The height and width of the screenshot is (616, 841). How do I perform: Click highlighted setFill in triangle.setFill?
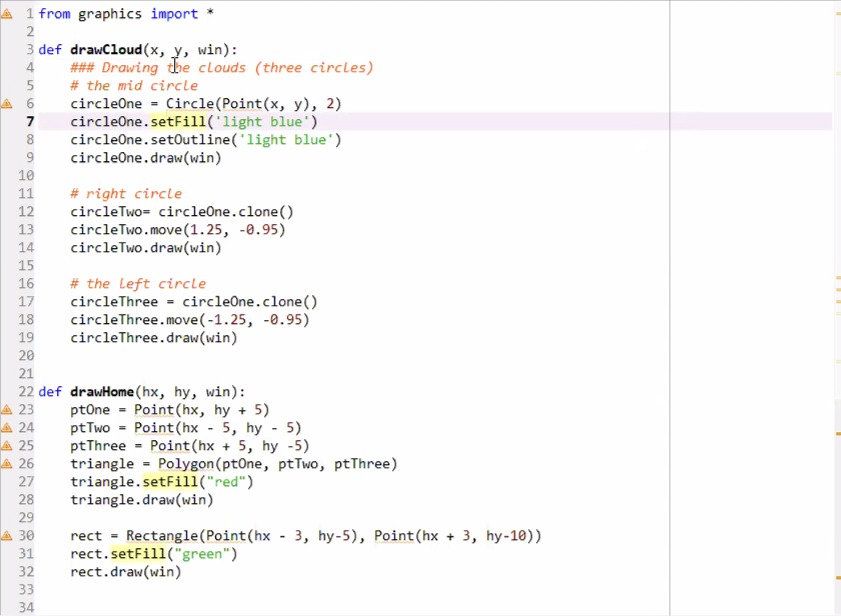(x=170, y=482)
